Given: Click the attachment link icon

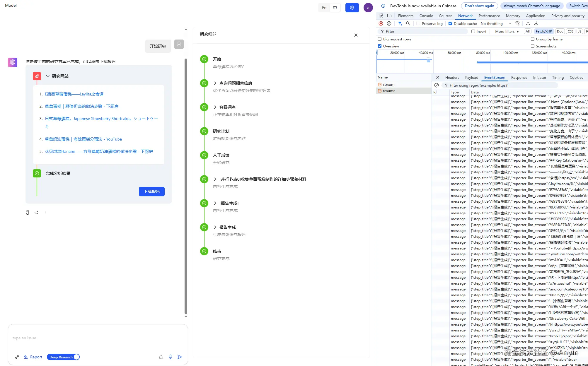Looking at the screenshot, I should click(17, 357).
